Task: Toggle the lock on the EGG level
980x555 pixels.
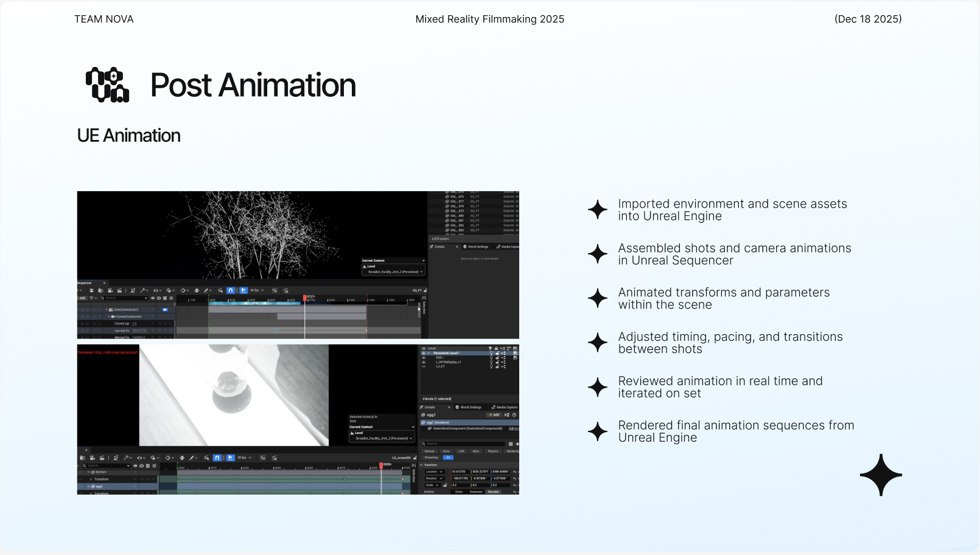Action: pos(497,358)
